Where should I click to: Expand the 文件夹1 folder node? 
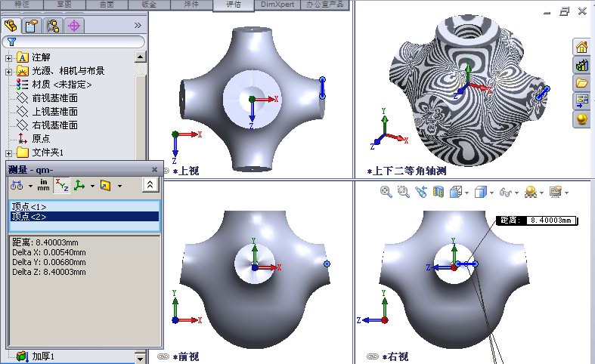(9, 153)
